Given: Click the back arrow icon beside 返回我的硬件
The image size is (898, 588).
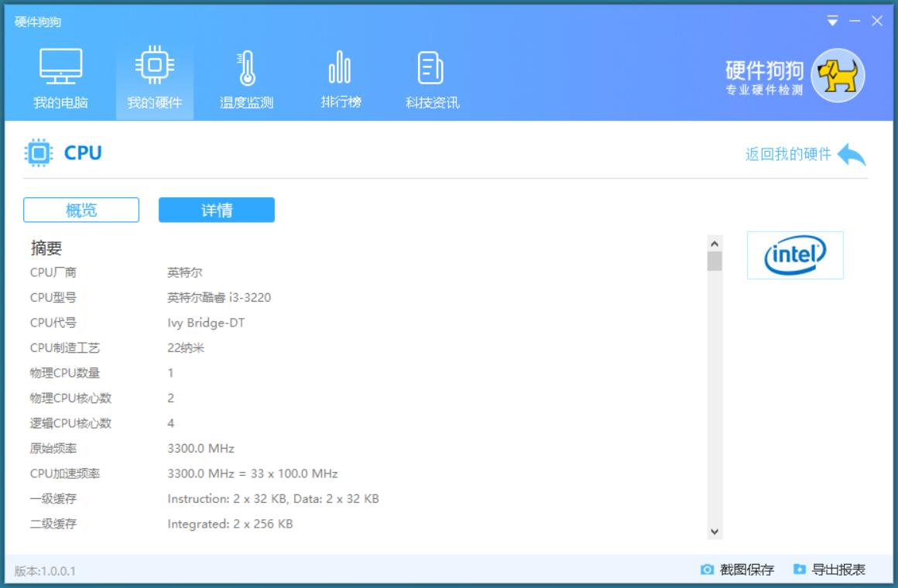Looking at the screenshot, I should pyautogui.click(x=852, y=154).
